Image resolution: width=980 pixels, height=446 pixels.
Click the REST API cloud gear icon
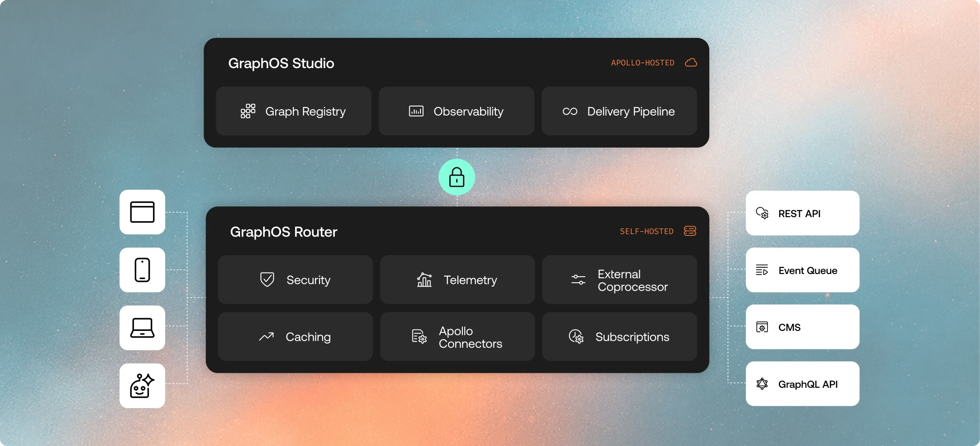click(762, 213)
